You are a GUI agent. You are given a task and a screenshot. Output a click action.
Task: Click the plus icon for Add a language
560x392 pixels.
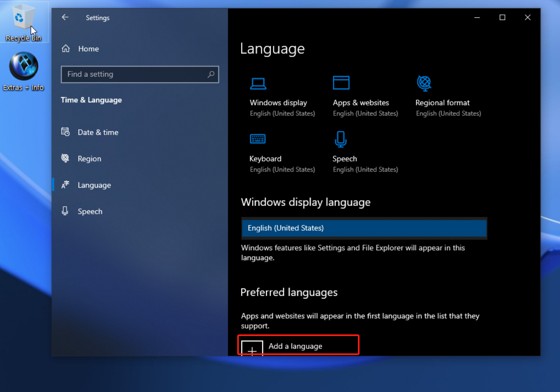tap(252, 348)
